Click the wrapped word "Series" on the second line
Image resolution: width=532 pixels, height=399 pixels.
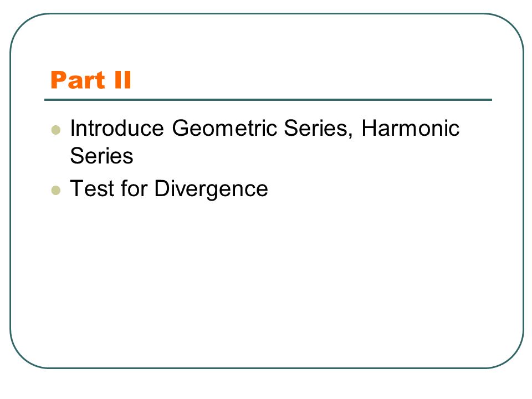pos(101,156)
